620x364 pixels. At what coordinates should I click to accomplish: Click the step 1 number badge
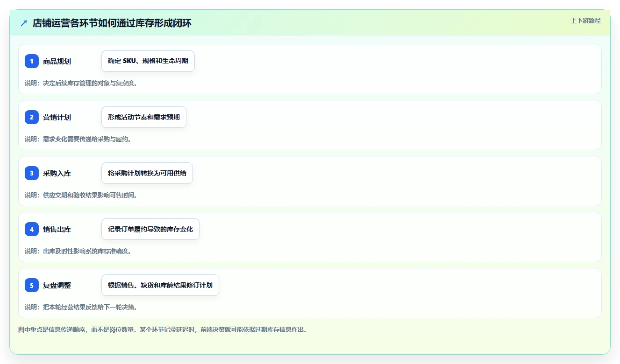(x=32, y=61)
